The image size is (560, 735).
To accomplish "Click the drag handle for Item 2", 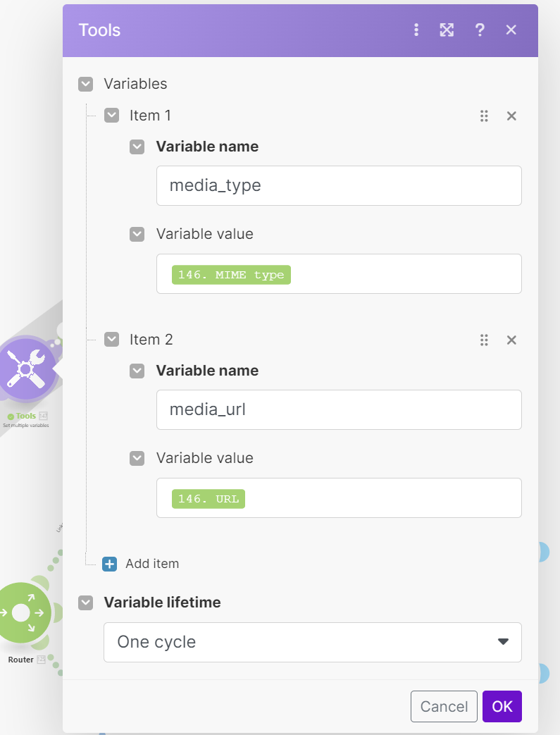I will coord(484,340).
